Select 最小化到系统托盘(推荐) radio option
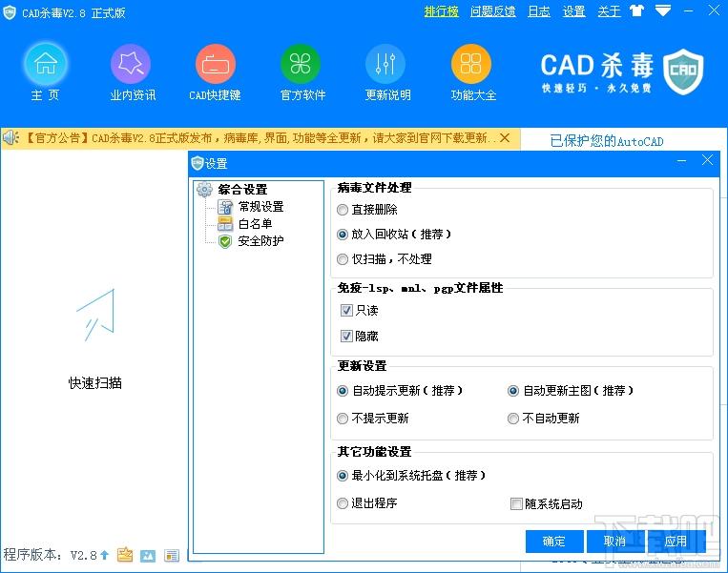Viewport: 728px width, 573px height. 343,476
